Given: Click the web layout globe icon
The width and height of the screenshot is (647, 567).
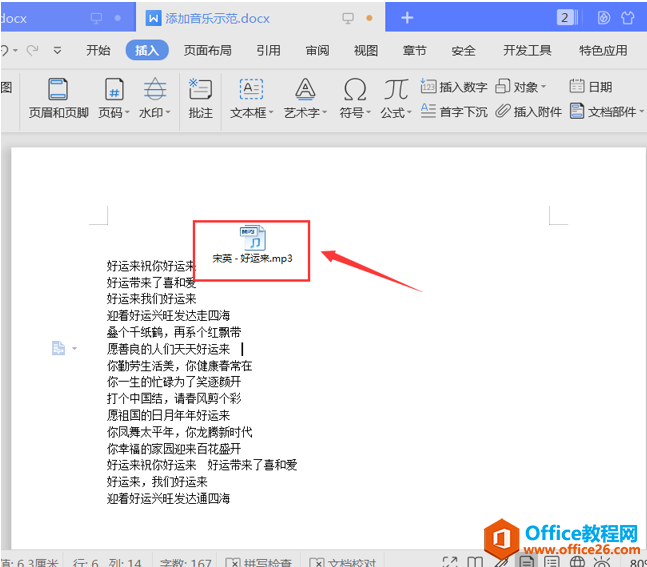Looking at the screenshot, I should [x=577, y=562].
